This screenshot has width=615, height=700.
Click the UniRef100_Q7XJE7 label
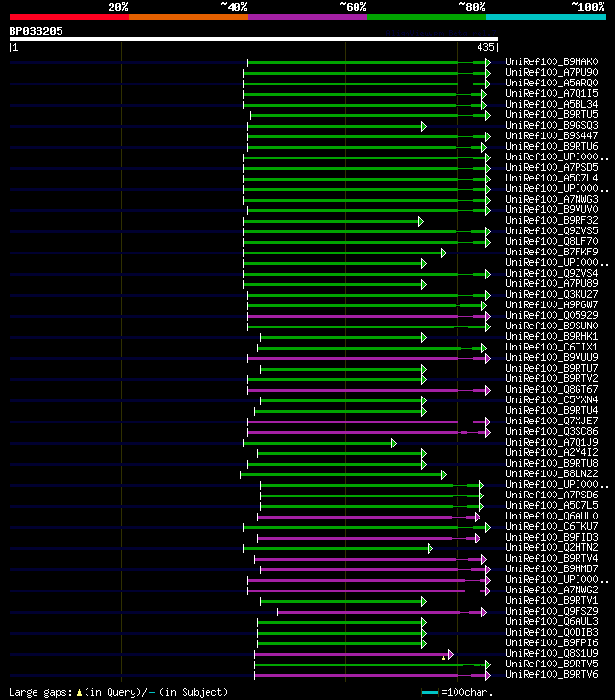click(x=552, y=421)
